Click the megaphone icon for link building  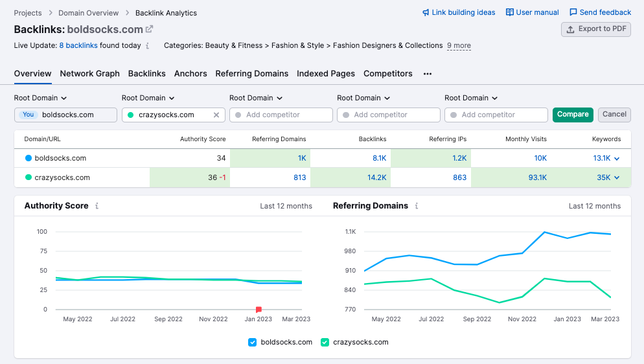pos(426,13)
